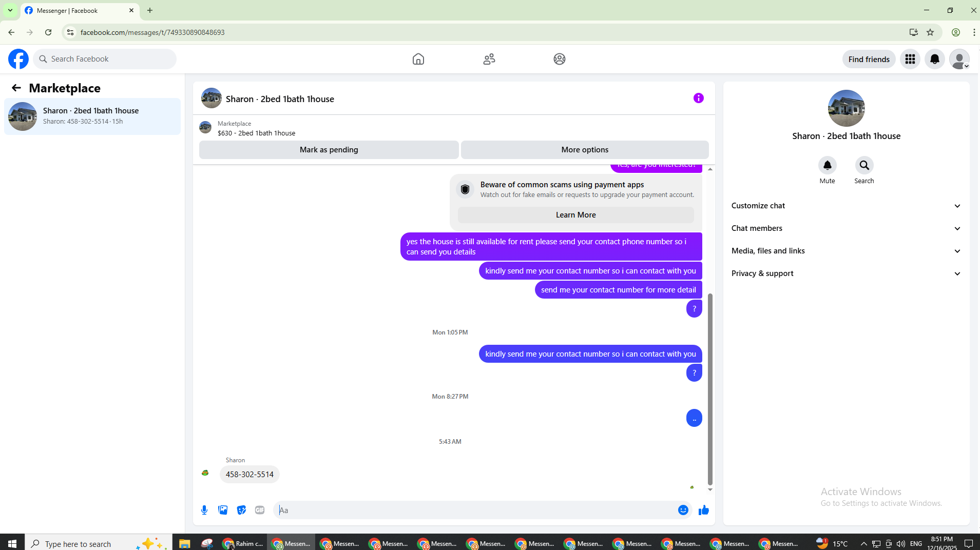Open Chrome profile icon in toolbar
Image resolution: width=980 pixels, height=550 pixels.
pyautogui.click(x=956, y=32)
